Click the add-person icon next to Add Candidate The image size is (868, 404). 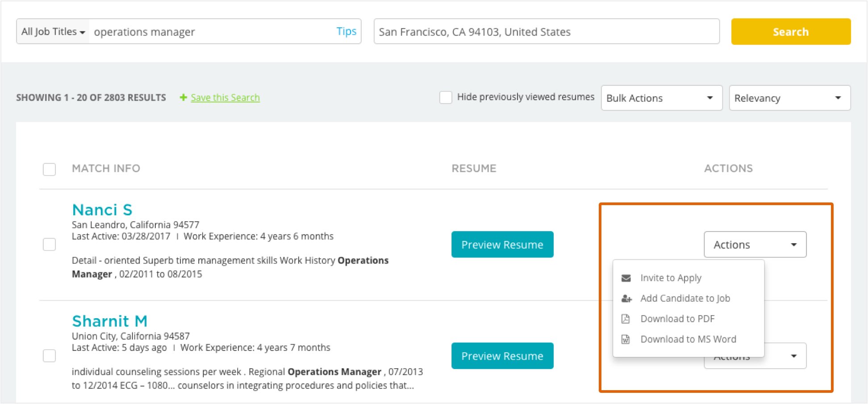(x=626, y=298)
